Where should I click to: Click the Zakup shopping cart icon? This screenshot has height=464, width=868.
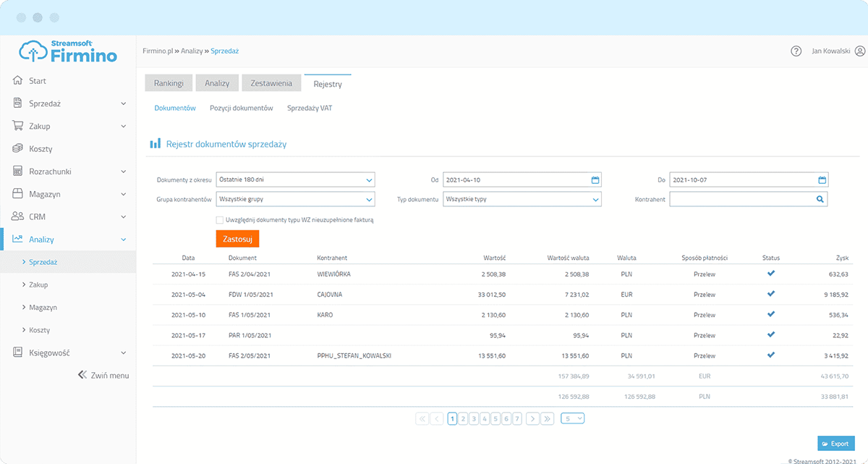(x=18, y=126)
